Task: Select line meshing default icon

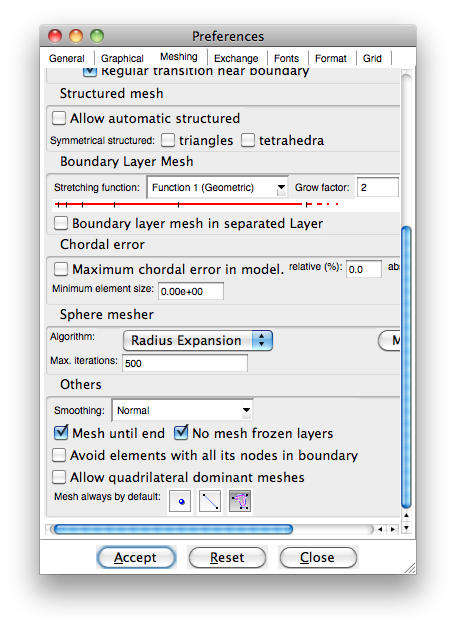Action: [x=210, y=501]
